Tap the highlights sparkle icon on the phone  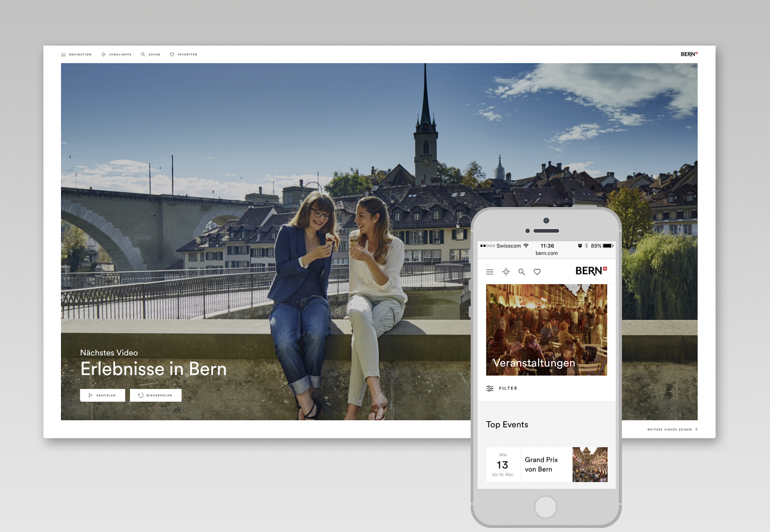coord(506,272)
